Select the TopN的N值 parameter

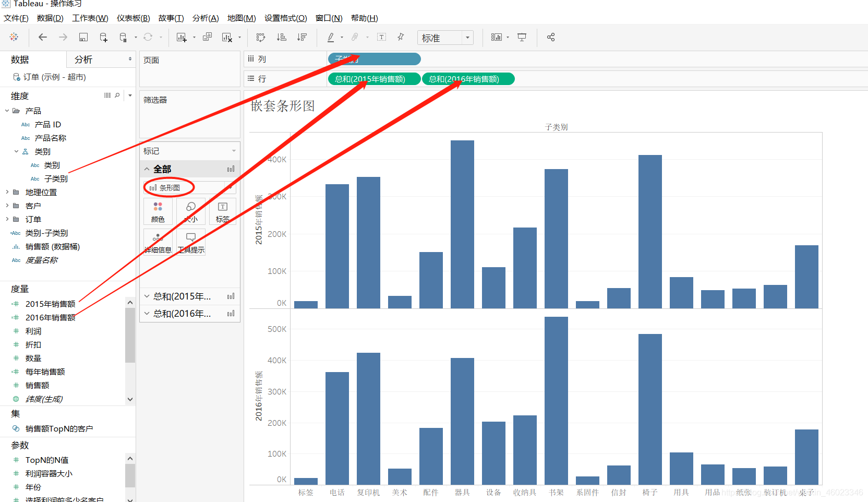pos(47,460)
